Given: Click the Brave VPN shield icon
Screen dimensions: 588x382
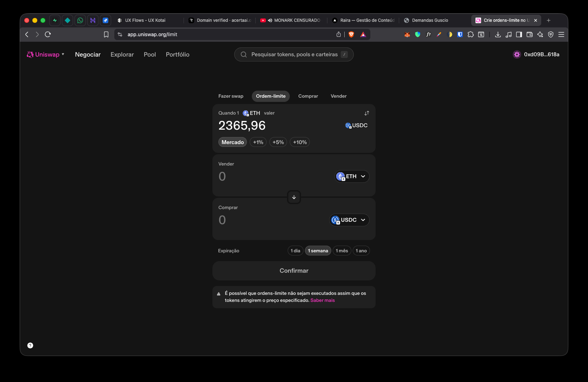Looking at the screenshot, I should pyautogui.click(x=551, y=34).
